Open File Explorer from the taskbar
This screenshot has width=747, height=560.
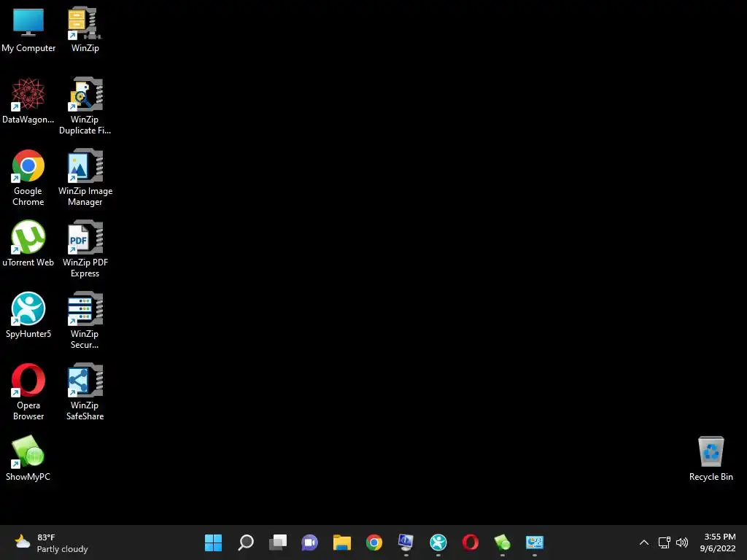(x=342, y=542)
